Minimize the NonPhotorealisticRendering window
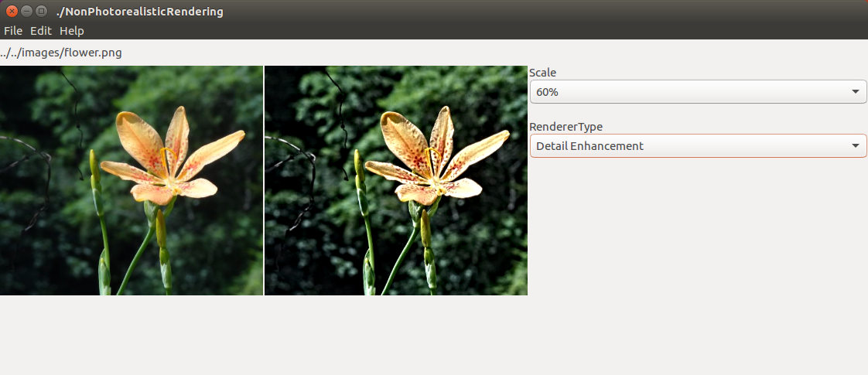The width and height of the screenshot is (868, 375). (26, 11)
